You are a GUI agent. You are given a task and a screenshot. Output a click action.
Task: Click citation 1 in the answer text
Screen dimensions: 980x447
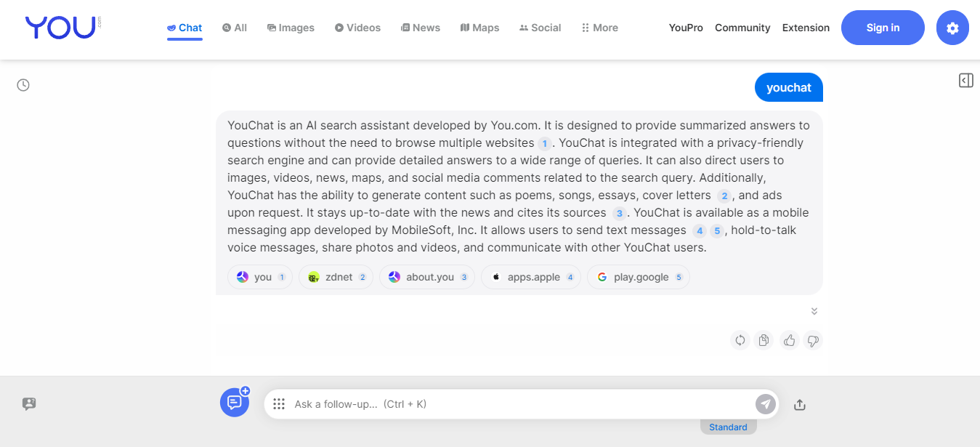(545, 143)
